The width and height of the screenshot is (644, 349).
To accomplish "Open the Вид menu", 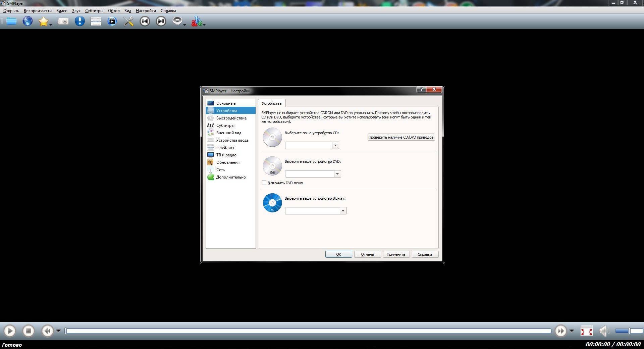I will (x=128, y=11).
